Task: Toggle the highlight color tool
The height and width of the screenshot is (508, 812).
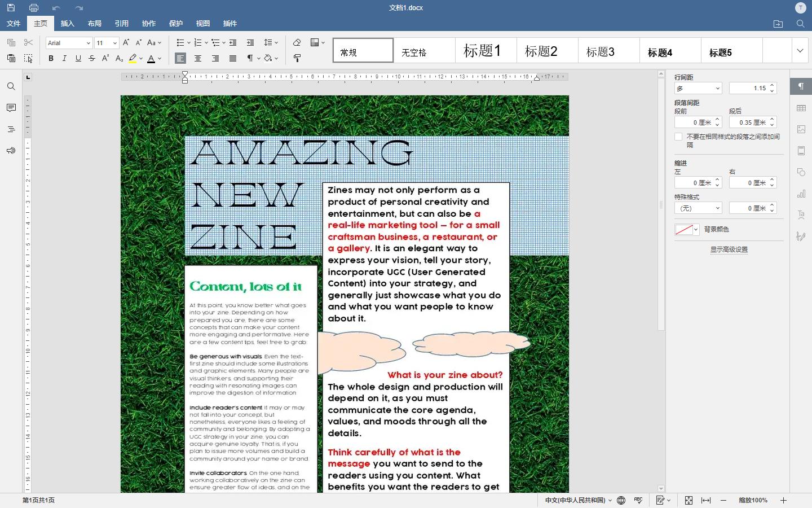Action: coord(134,58)
